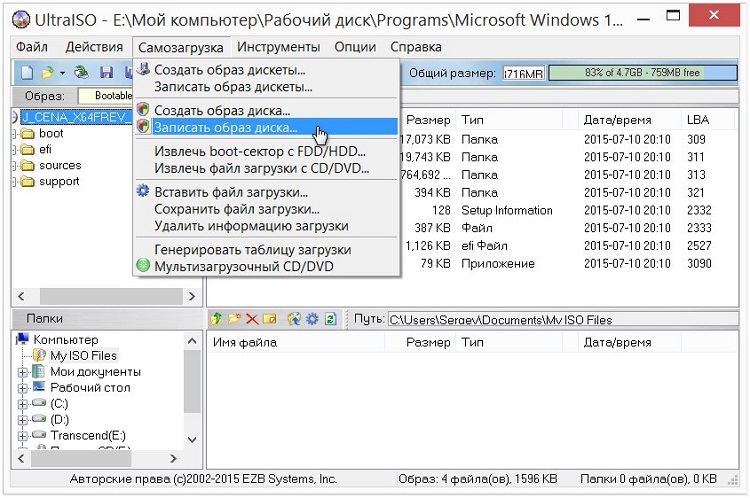Click the add files icon beside the gear
750x498 pixels.
(x=294, y=319)
